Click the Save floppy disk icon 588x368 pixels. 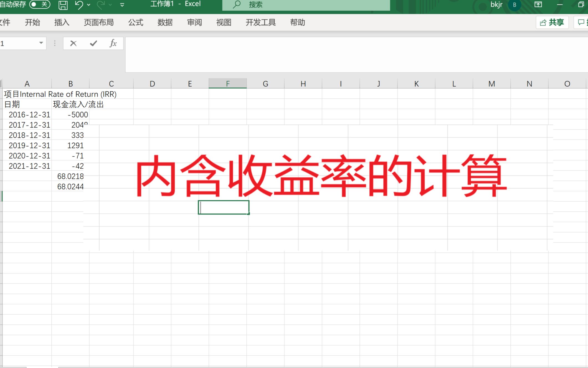[63, 5]
